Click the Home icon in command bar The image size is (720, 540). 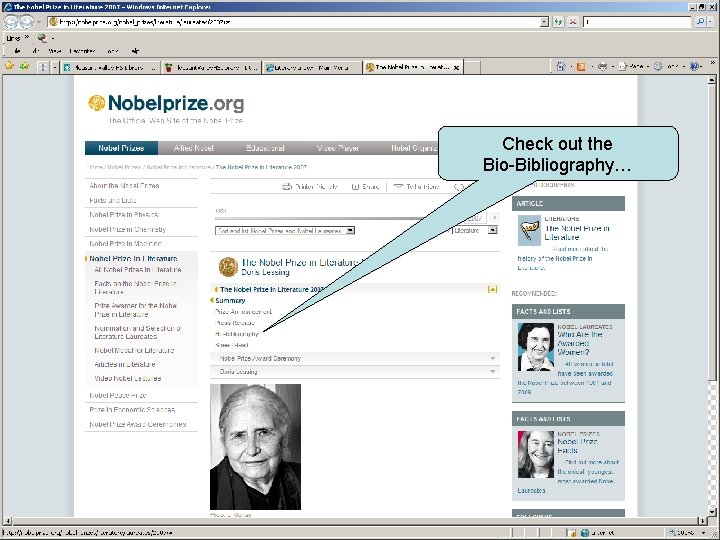click(561, 67)
